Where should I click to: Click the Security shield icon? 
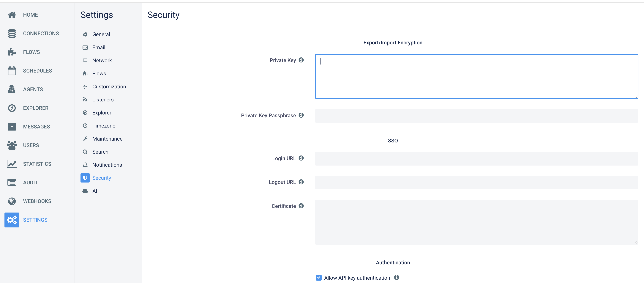click(x=85, y=178)
